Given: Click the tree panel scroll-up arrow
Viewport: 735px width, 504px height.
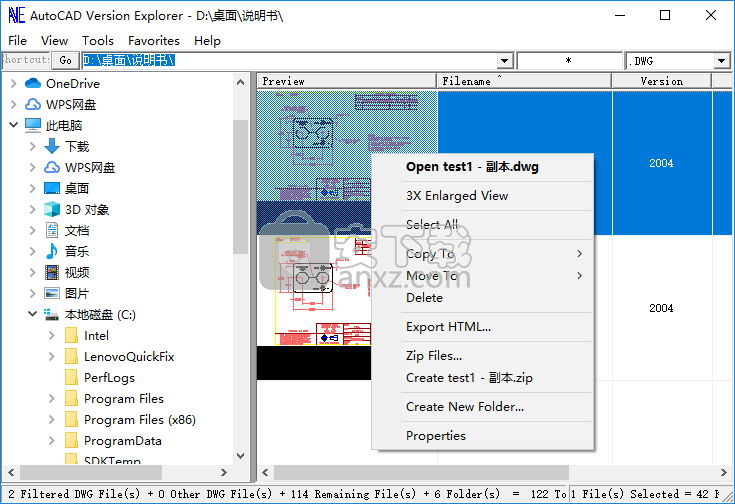Looking at the screenshot, I should 240,83.
